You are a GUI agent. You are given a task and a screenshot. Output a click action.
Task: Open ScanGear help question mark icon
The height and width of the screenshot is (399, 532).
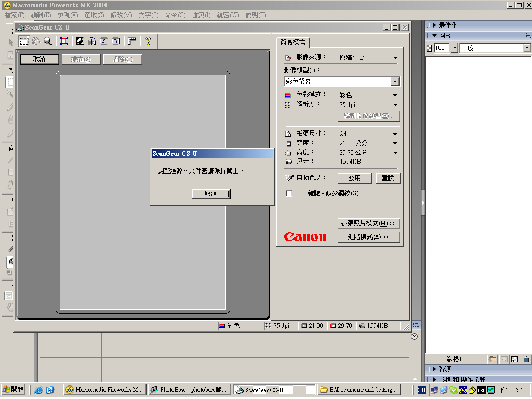(x=148, y=42)
